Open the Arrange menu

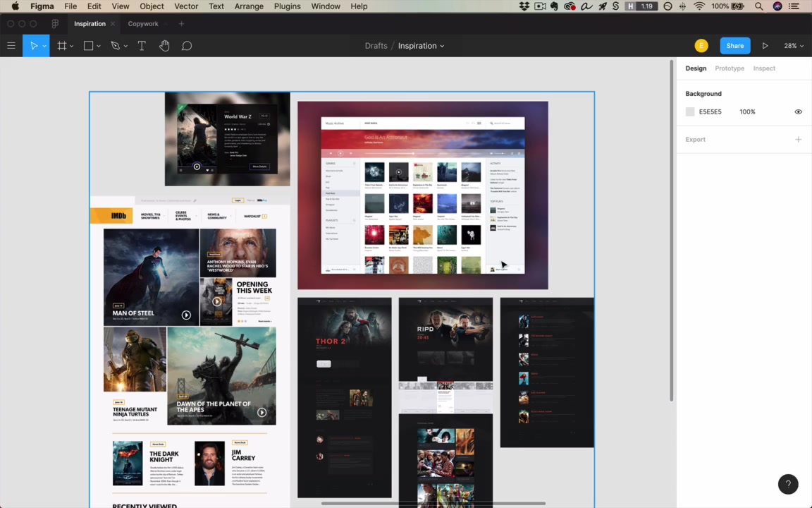(x=249, y=6)
